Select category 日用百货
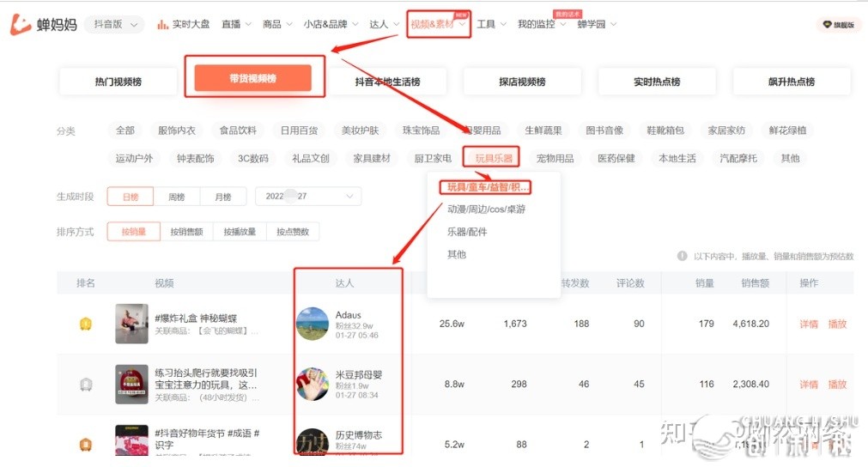This screenshot has height=467, width=868. [x=299, y=130]
